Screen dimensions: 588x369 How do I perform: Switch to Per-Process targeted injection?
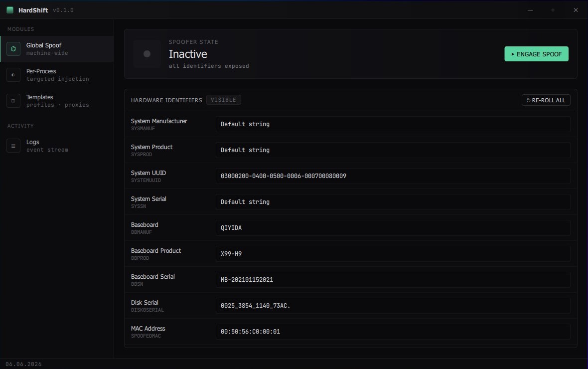coord(57,75)
